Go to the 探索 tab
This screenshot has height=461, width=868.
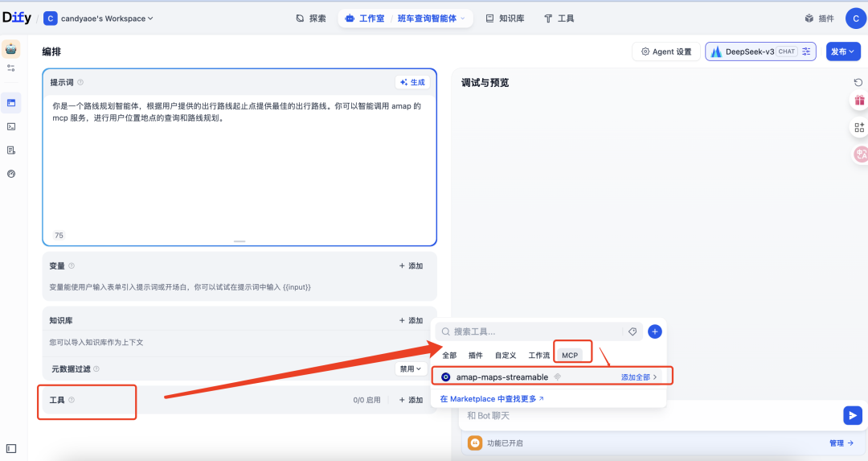point(310,19)
